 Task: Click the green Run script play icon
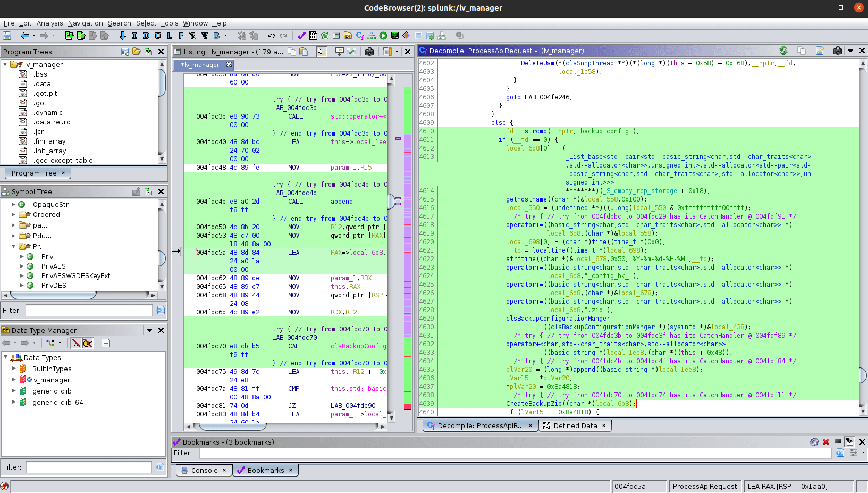pos(383,36)
